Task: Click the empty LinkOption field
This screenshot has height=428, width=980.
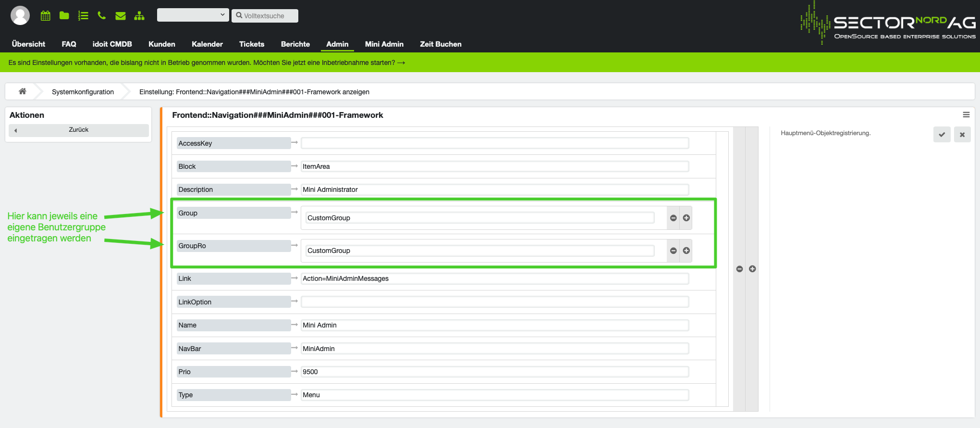Action: [495, 302]
